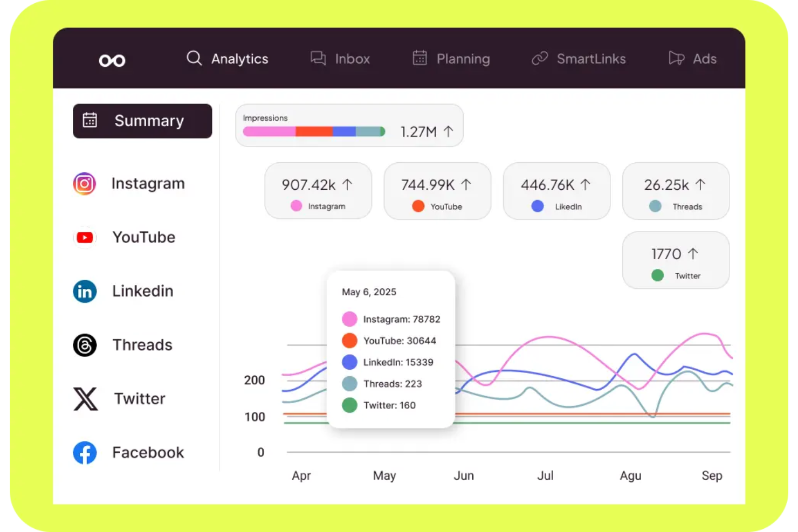
Task: Click the Instagram logo in the sidebar
Action: point(85,184)
